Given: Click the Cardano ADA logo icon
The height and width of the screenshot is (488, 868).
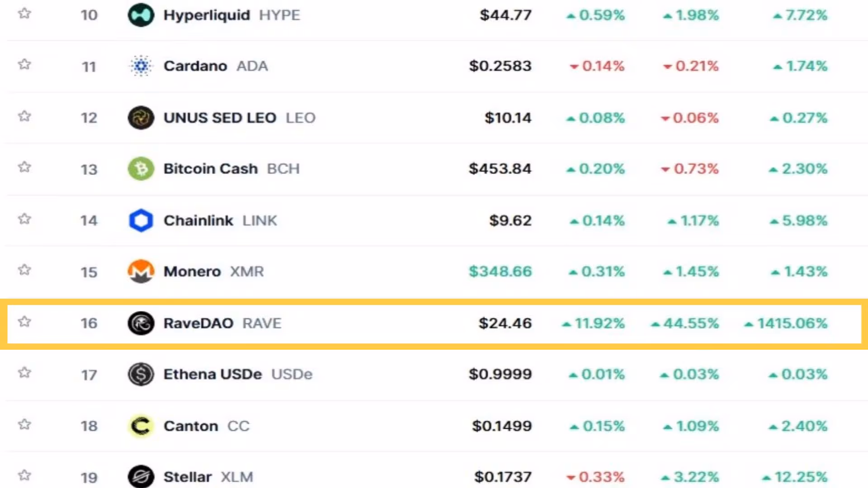Looking at the screenshot, I should coord(141,66).
